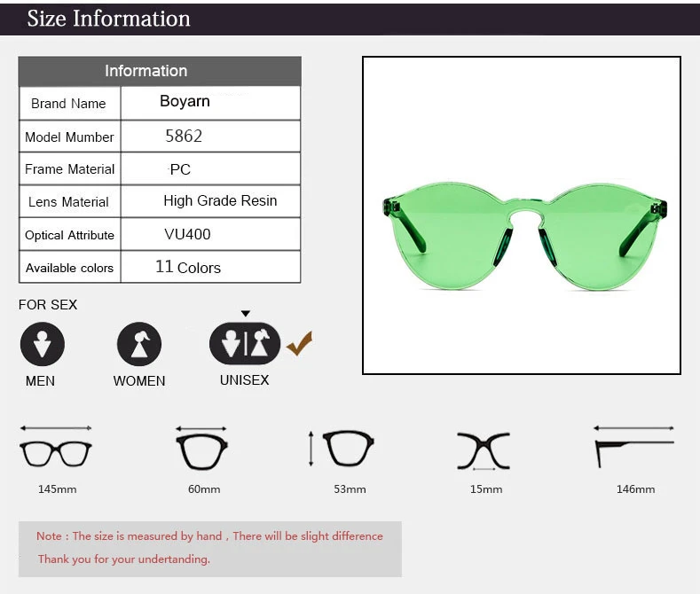Click the Boyarn brand value
The image size is (700, 594).
click(x=185, y=101)
